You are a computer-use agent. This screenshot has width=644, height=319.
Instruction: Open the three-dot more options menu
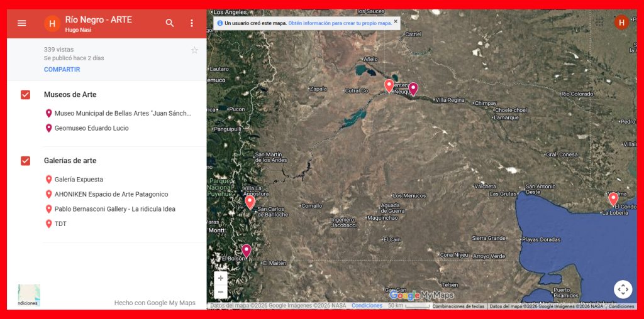tap(192, 23)
